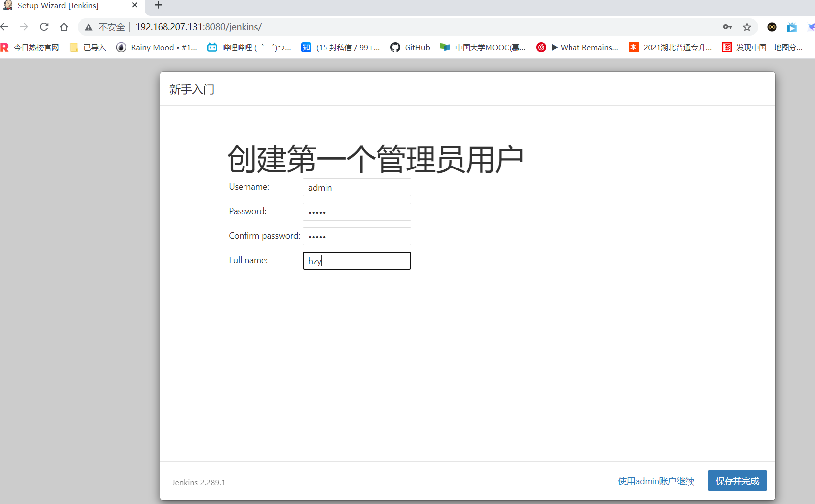Open the blue TV extension icon

pyautogui.click(x=792, y=27)
